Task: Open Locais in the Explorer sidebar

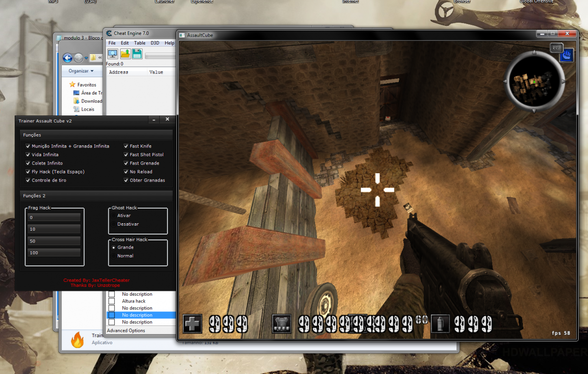Action: tap(84, 109)
